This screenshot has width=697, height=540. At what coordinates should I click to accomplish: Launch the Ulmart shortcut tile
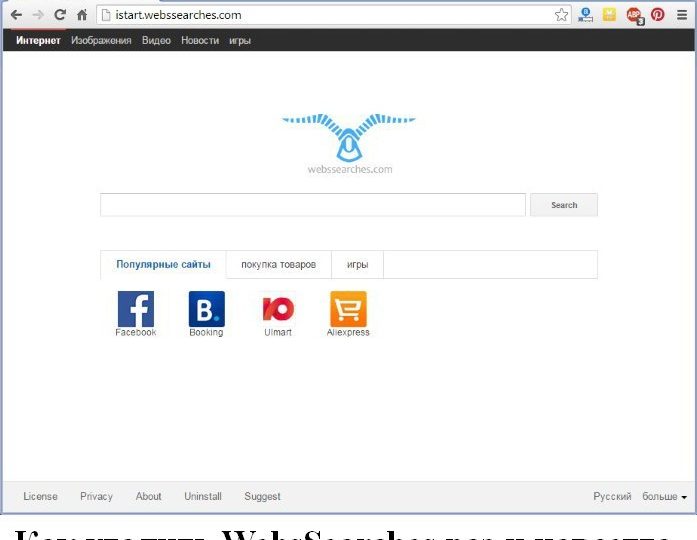pos(278,314)
